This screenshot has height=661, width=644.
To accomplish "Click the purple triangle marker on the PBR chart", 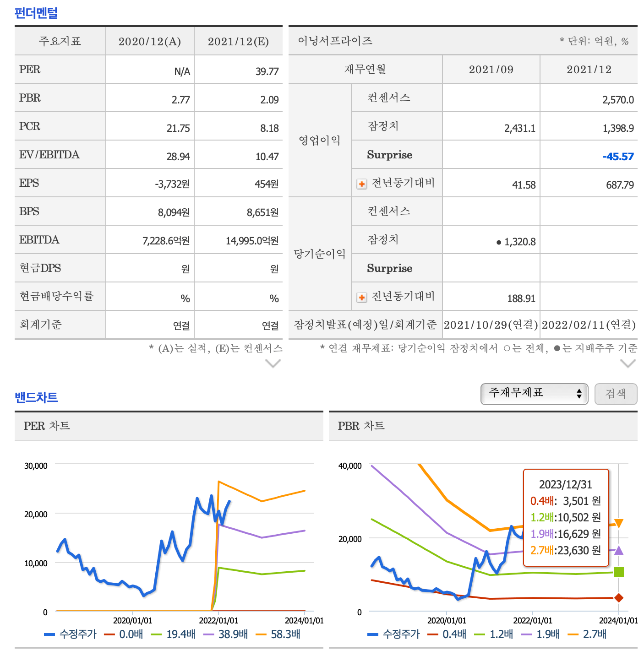I will click(619, 551).
